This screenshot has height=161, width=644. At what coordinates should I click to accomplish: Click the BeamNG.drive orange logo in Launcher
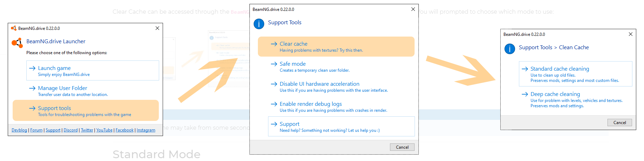tap(17, 43)
